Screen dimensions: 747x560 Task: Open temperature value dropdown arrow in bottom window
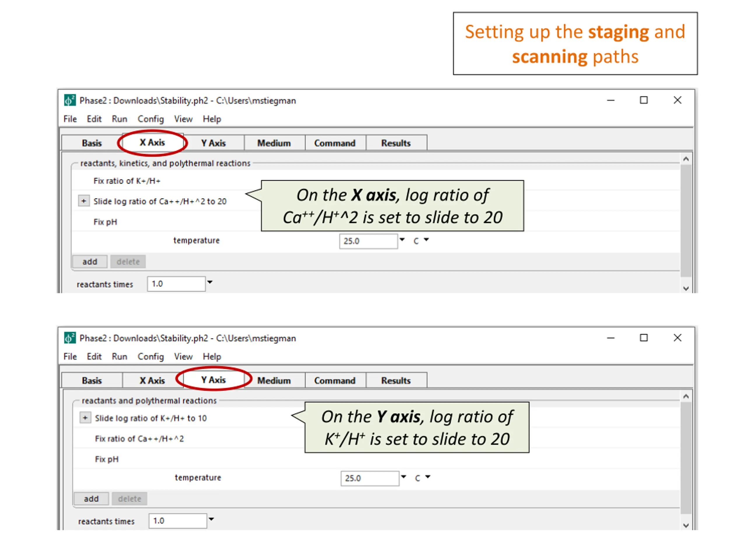click(x=403, y=477)
